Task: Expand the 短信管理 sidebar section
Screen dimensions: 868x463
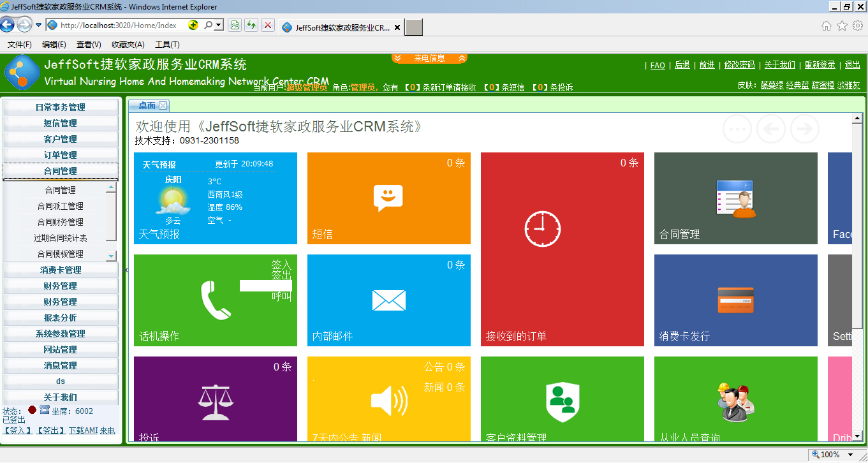Action: tap(61, 123)
